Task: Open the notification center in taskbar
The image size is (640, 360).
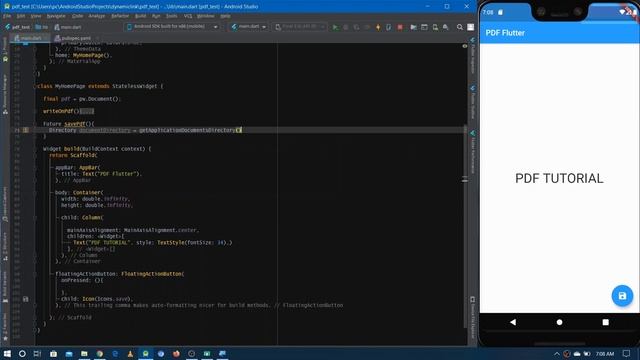Action: point(627,353)
